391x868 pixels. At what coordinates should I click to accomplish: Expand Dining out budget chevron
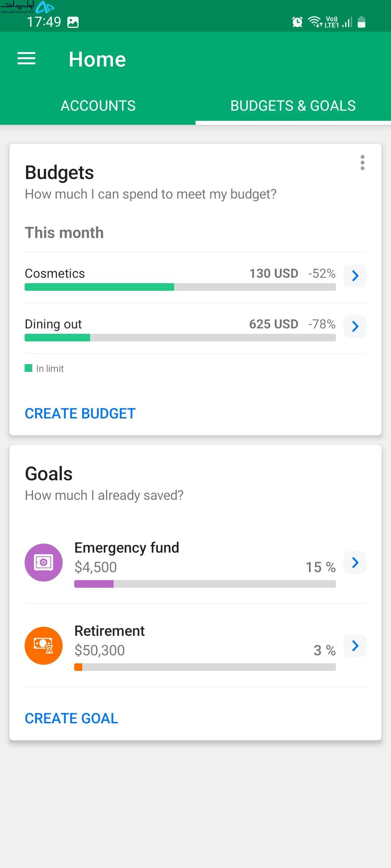pos(355,326)
